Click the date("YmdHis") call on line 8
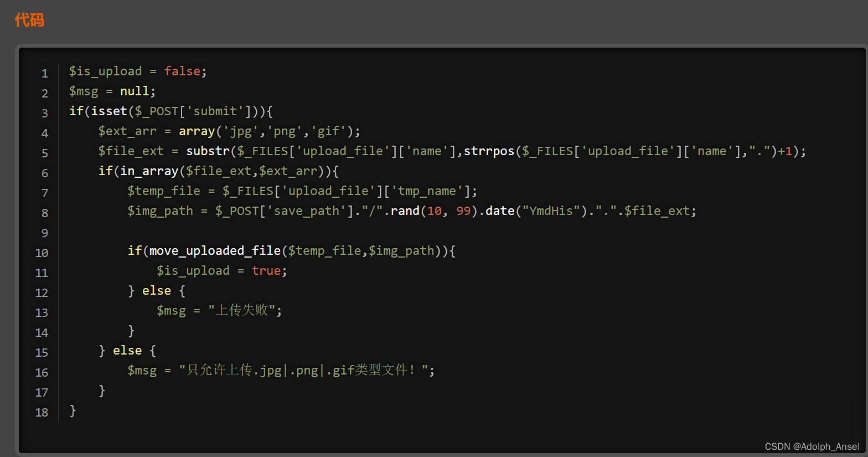The height and width of the screenshot is (457, 868). 536,211
